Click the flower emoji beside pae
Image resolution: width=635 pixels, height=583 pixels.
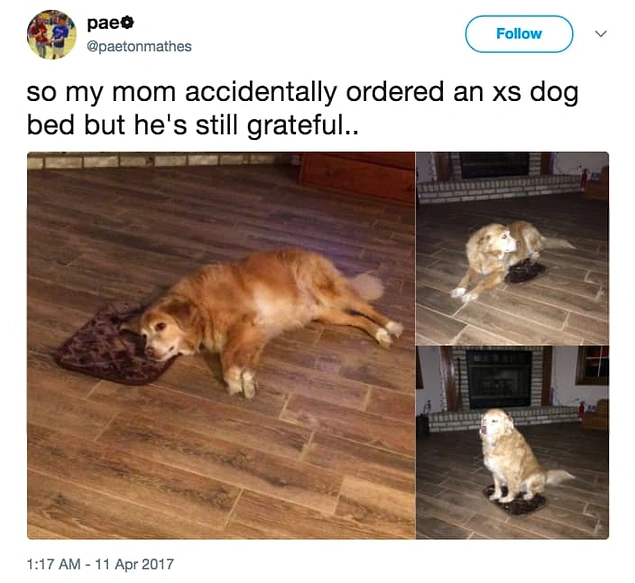pyautogui.click(x=128, y=23)
